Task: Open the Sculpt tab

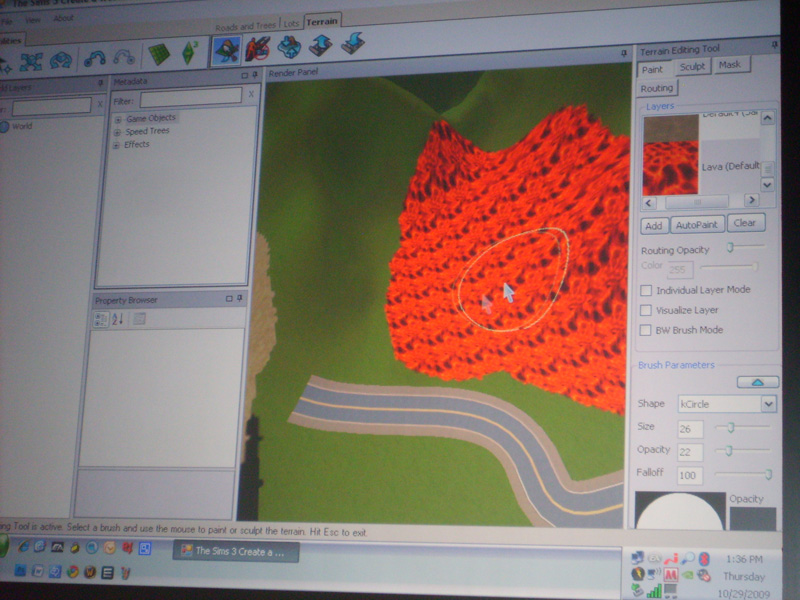Action: click(x=692, y=67)
